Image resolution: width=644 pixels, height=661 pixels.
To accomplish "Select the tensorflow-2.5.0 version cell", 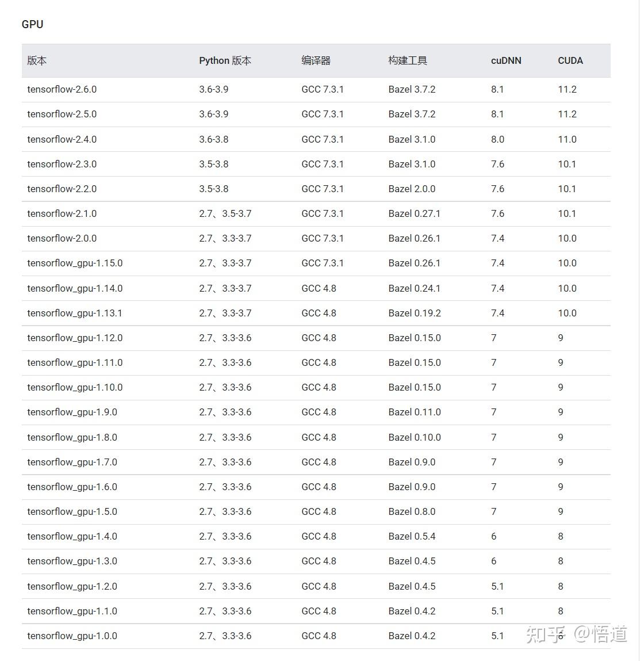I will [62, 114].
